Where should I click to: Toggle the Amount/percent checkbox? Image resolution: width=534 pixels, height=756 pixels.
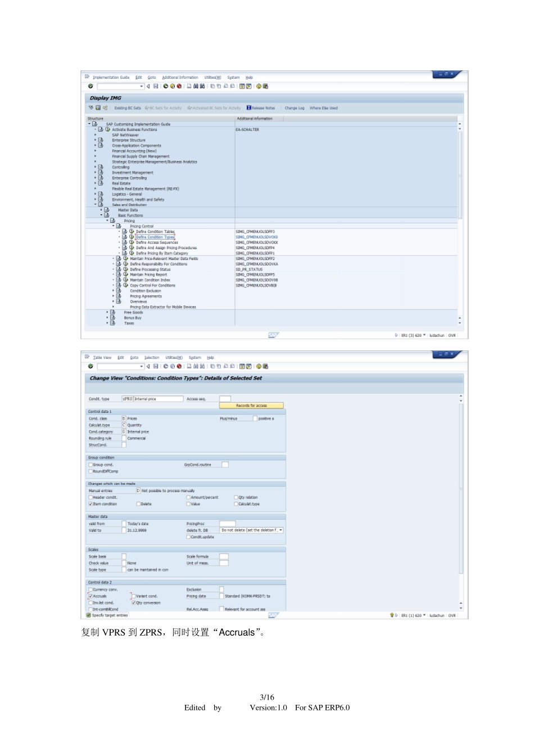click(x=188, y=497)
